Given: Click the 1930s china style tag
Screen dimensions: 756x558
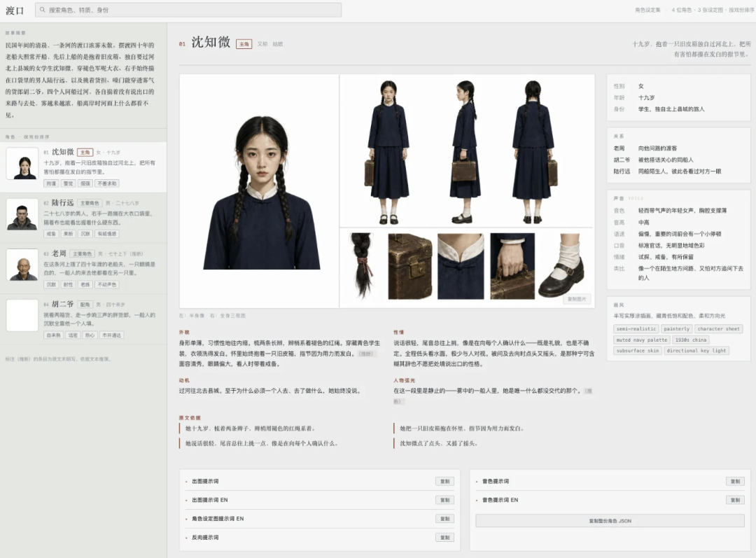Looking at the screenshot, I should pyautogui.click(x=691, y=340).
